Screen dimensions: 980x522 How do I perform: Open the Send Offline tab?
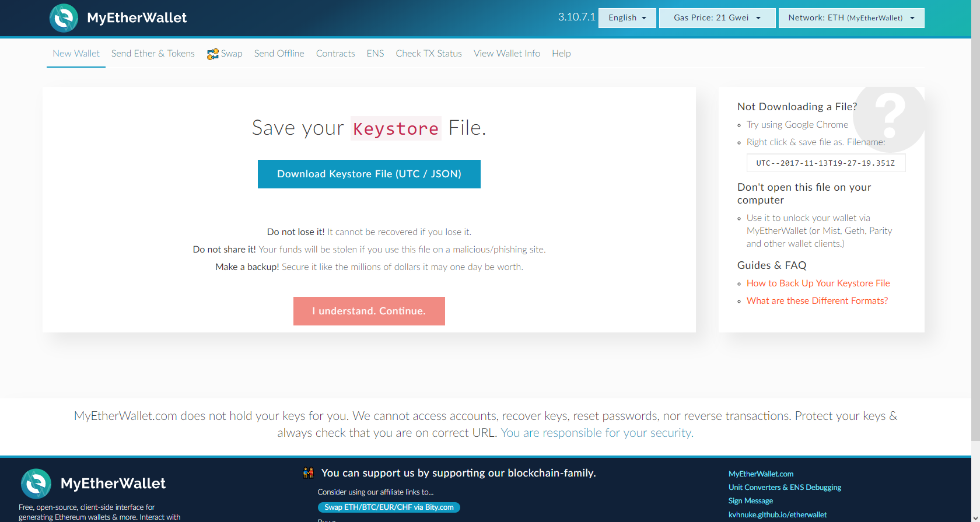point(279,54)
